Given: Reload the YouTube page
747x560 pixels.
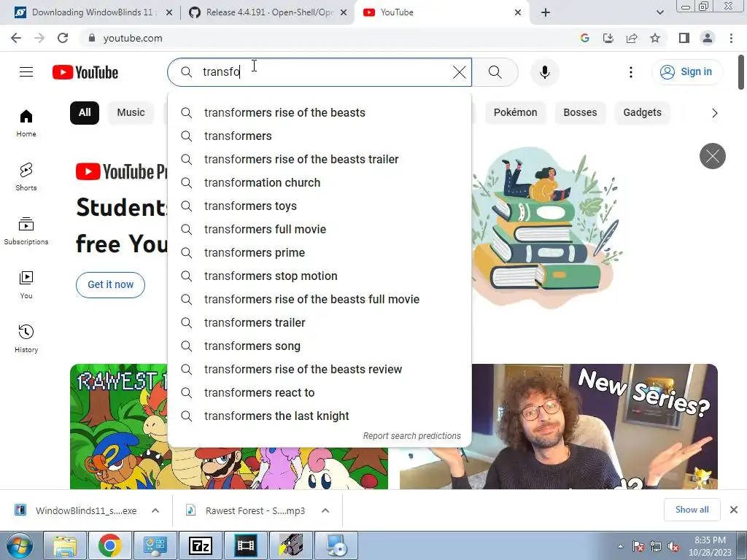Looking at the screenshot, I should (63, 38).
